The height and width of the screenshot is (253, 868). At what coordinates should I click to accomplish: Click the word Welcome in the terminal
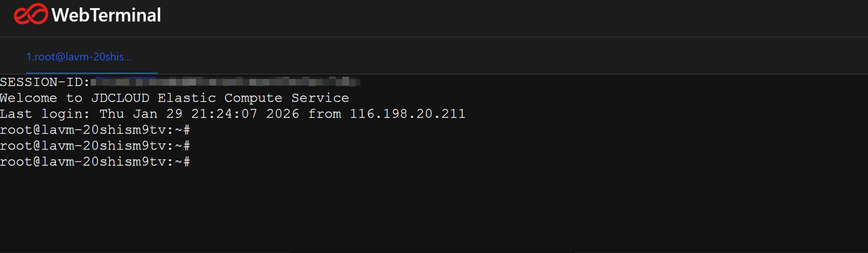(x=29, y=98)
